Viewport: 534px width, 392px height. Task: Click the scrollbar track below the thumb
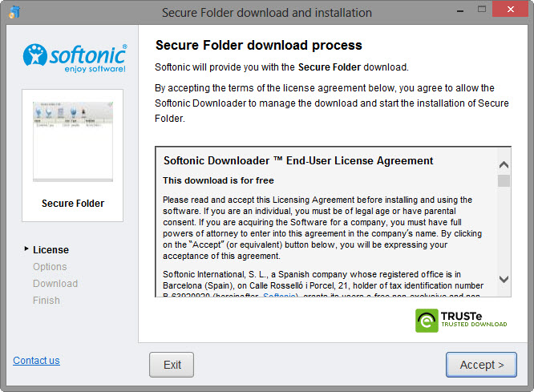point(504,232)
